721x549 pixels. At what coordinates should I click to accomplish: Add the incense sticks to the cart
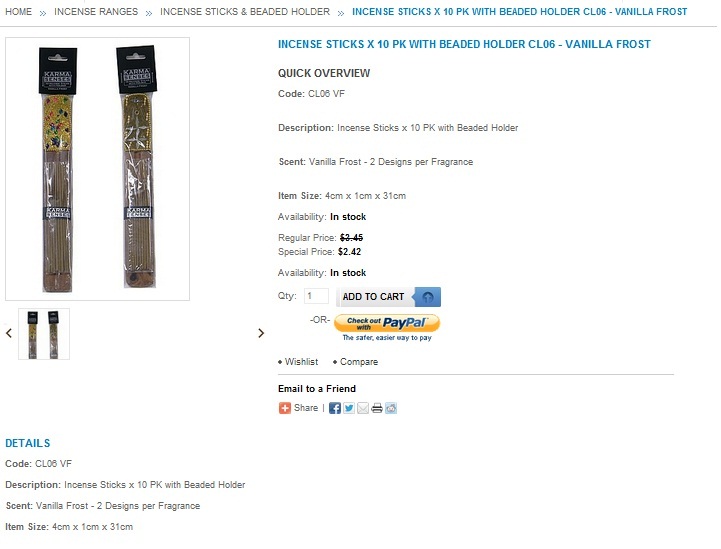point(389,297)
